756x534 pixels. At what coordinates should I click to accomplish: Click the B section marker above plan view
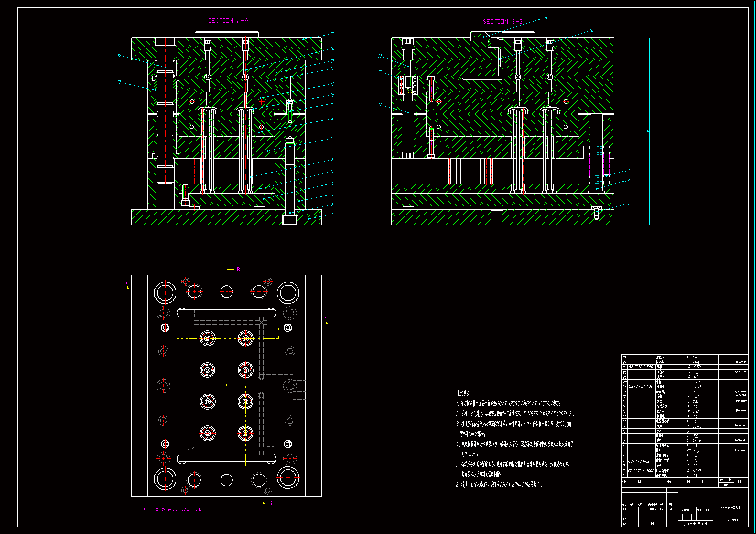238,270
